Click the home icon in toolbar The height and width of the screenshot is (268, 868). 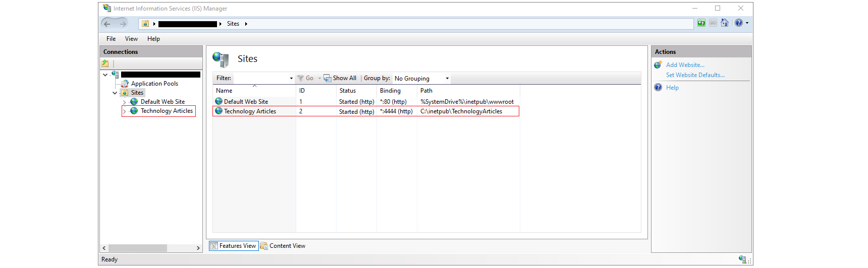725,23
